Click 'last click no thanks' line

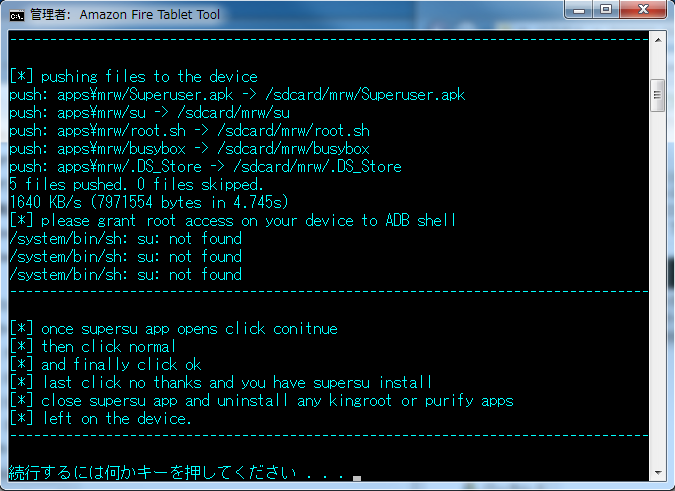click(x=220, y=383)
